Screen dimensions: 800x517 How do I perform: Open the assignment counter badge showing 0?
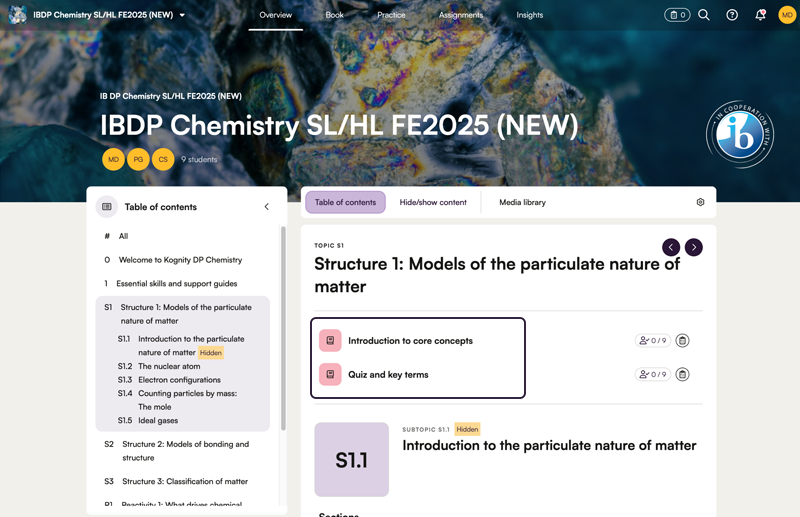coord(677,15)
